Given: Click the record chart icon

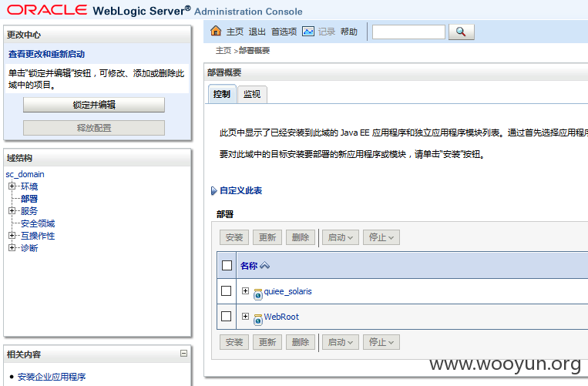Looking at the screenshot, I should point(308,32).
